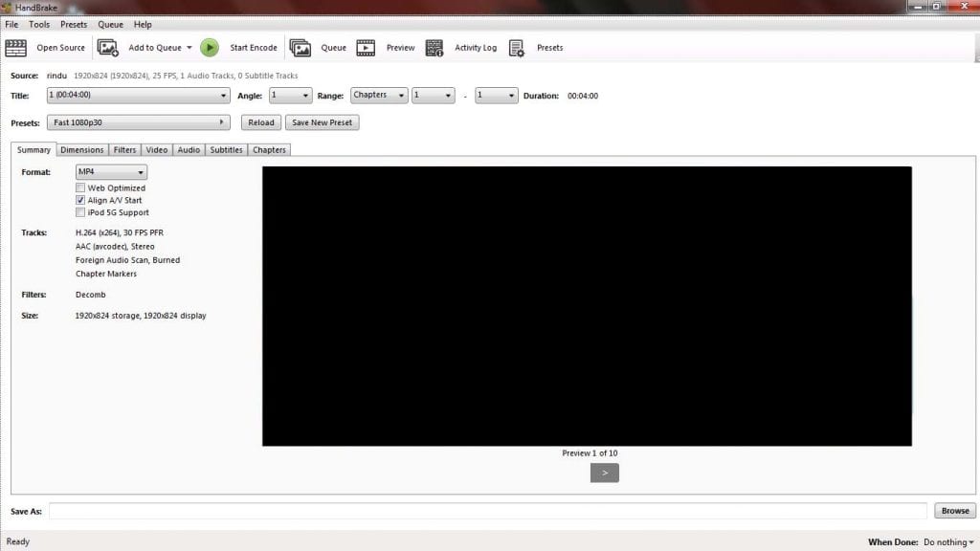
Task: Click inside the Save As field
Action: click(479, 511)
